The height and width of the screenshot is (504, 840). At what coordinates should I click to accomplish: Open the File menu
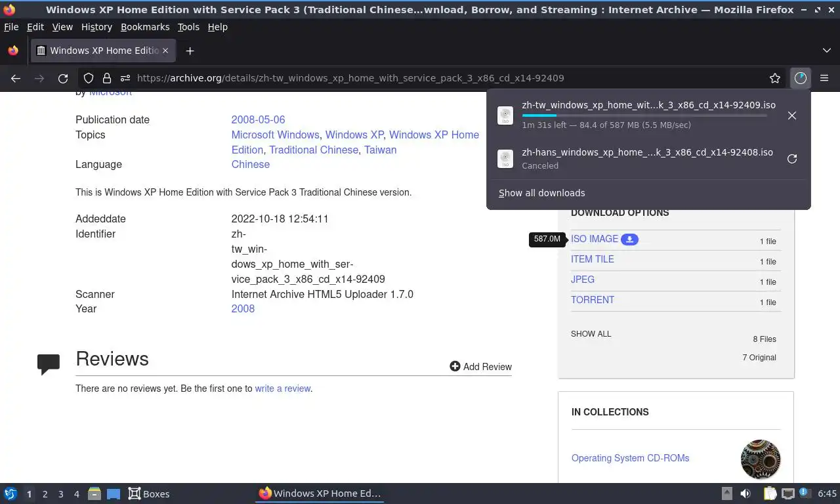[x=11, y=27]
